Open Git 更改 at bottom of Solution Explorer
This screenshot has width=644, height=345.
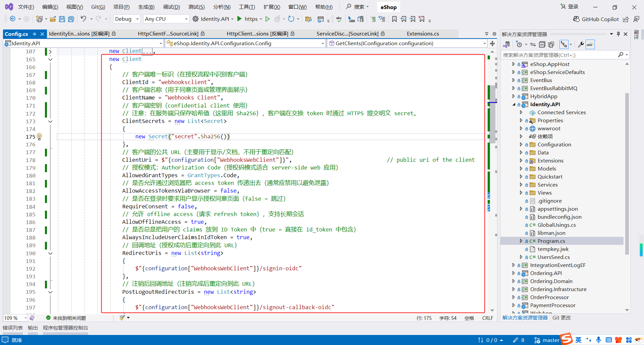[x=561, y=318]
